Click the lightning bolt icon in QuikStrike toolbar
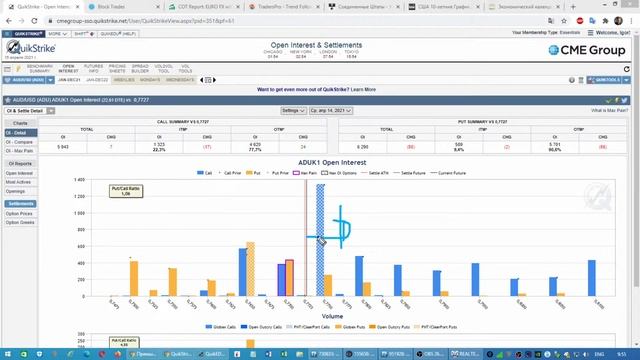 click(18, 69)
